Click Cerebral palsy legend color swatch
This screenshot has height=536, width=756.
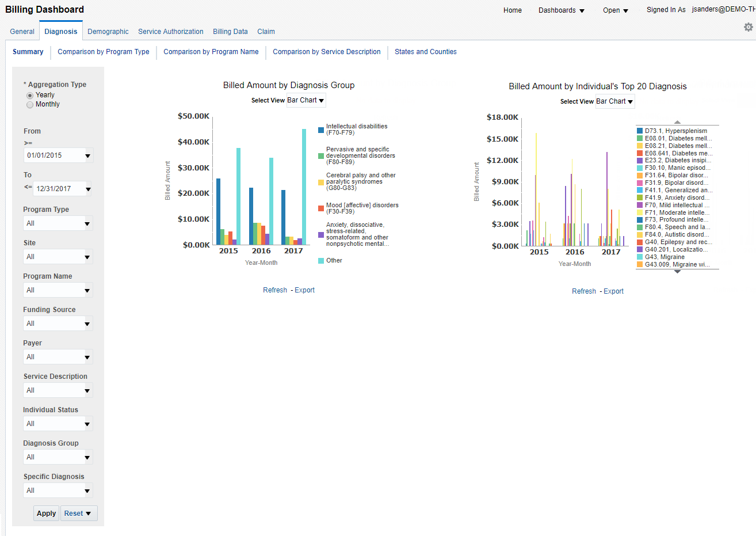click(x=321, y=182)
